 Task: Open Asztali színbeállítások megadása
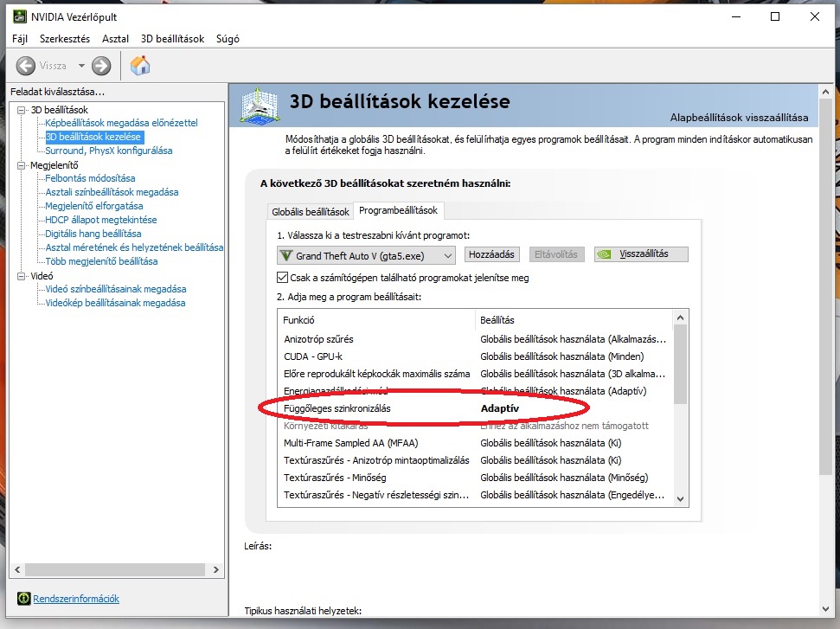tap(112, 192)
